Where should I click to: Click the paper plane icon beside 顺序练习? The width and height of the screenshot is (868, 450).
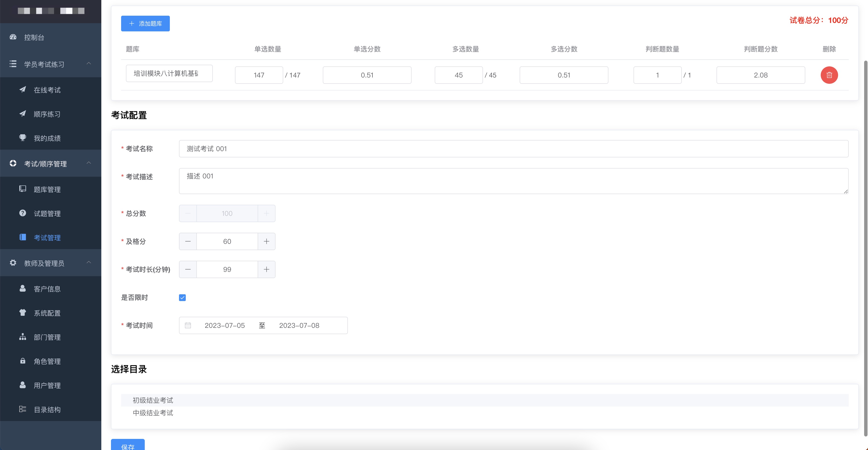23,114
